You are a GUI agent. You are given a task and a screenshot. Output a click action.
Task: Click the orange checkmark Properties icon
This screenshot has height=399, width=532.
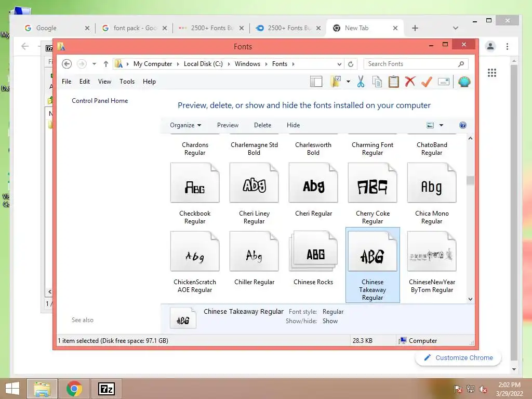(x=427, y=82)
